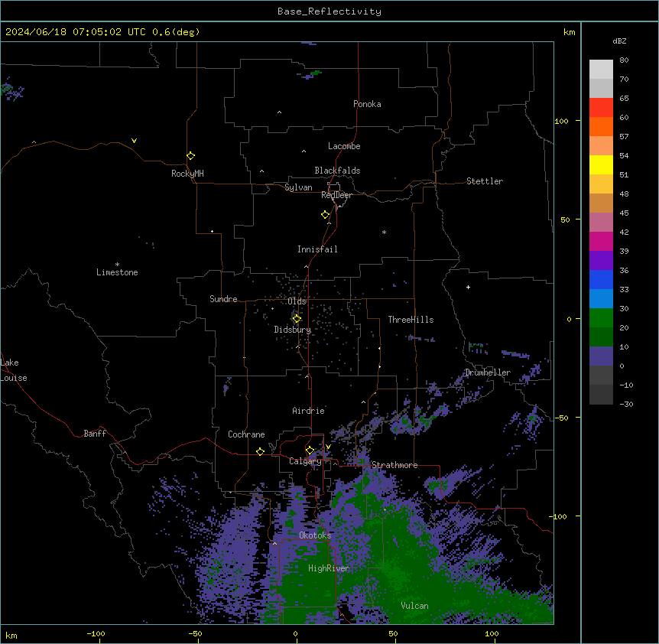The image size is (659, 644).
Task: Click the Lake Louise label
Action: click(x=14, y=370)
